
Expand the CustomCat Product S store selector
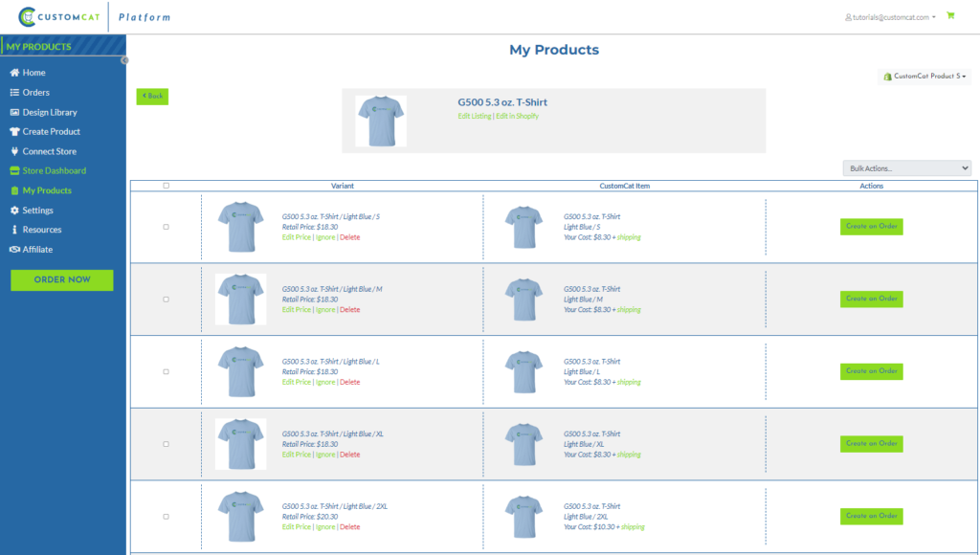pyautogui.click(x=924, y=76)
